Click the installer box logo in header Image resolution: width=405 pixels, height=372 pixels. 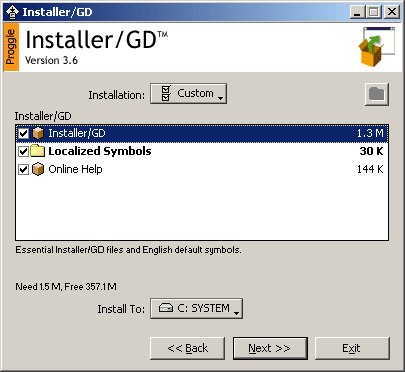tap(376, 46)
